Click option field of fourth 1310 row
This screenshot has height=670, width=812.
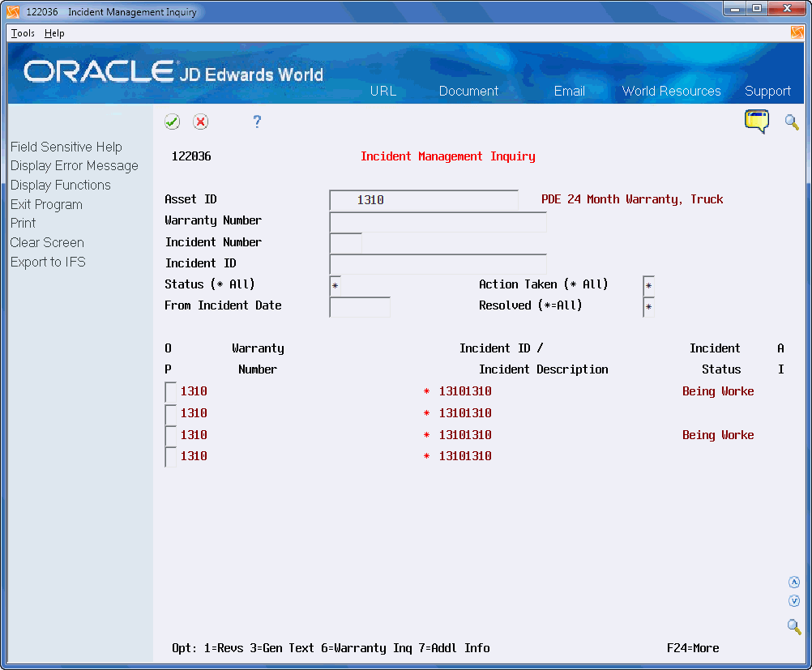[x=170, y=457]
